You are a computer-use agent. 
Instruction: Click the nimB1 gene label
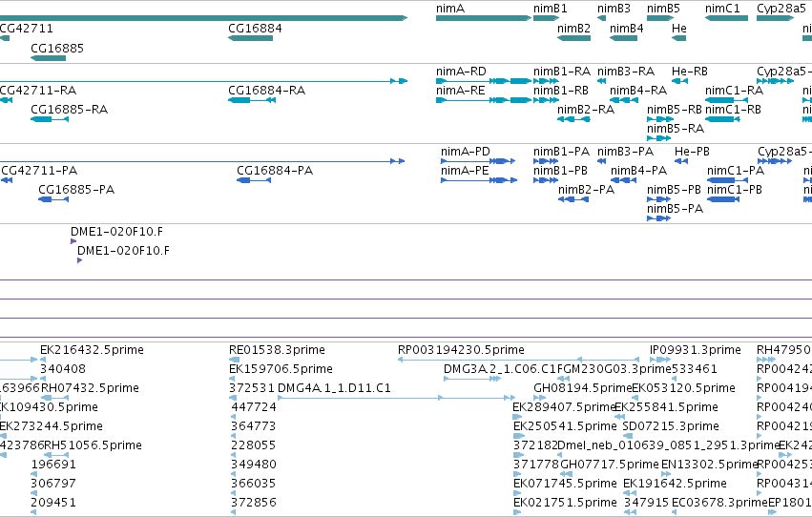pyautogui.click(x=550, y=9)
